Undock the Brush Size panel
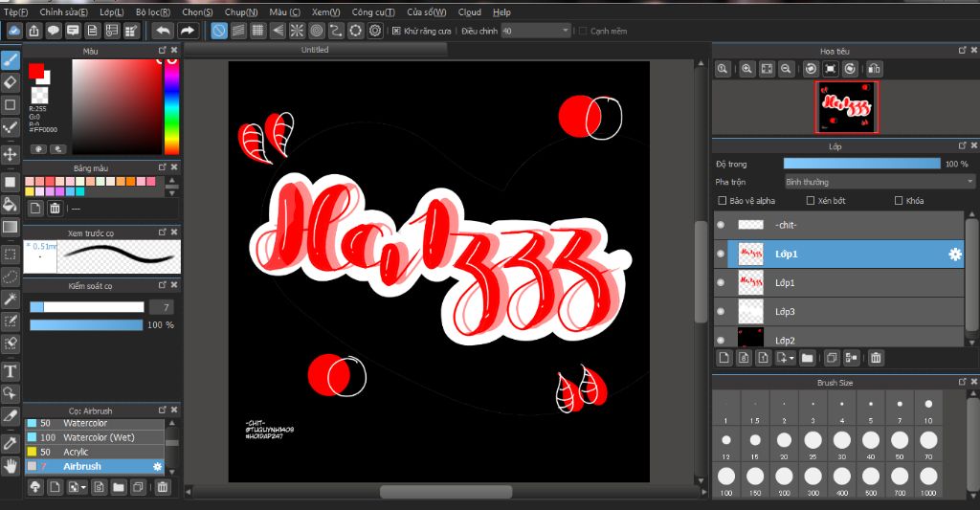 pyautogui.click(x=962, y=381)
